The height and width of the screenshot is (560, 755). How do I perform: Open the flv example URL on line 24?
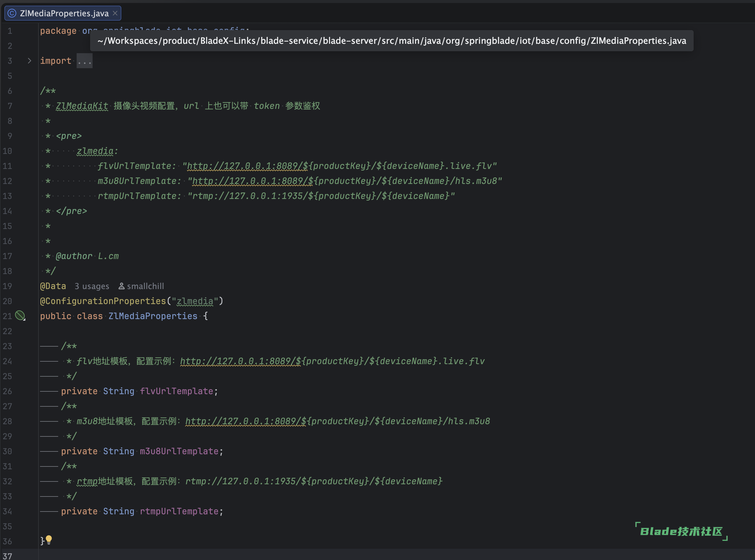240,361
